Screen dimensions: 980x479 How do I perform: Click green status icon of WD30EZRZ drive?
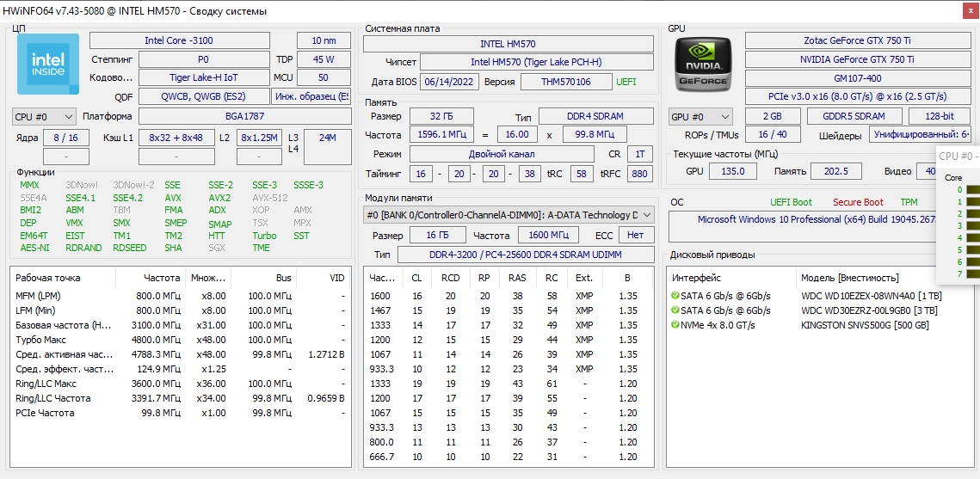pos(675,310)
